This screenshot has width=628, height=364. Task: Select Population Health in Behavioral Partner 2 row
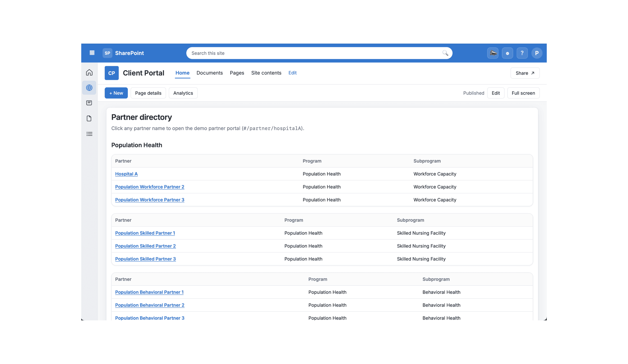pyautogui.click(x=327, y=305)
